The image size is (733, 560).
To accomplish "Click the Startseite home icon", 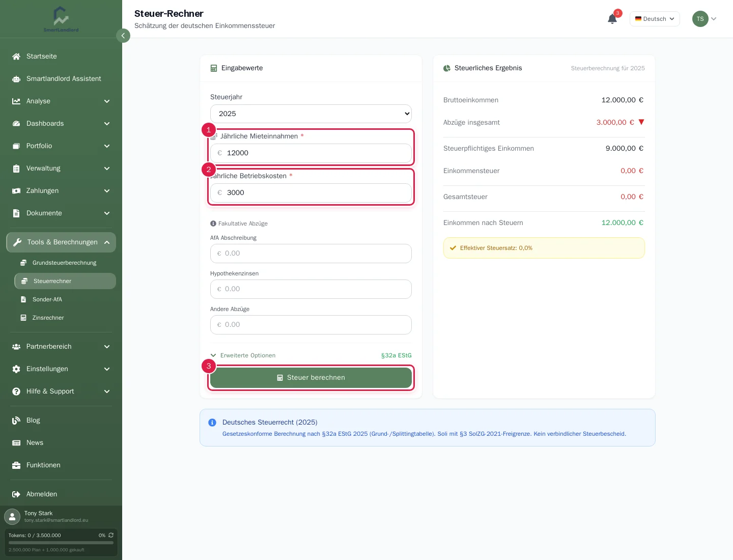I will point(16,57).
